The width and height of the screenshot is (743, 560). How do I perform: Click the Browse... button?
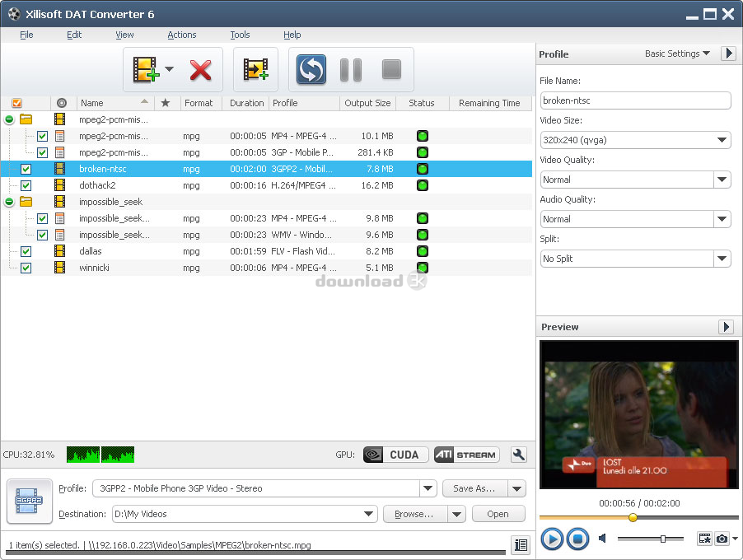click(414, 514)
